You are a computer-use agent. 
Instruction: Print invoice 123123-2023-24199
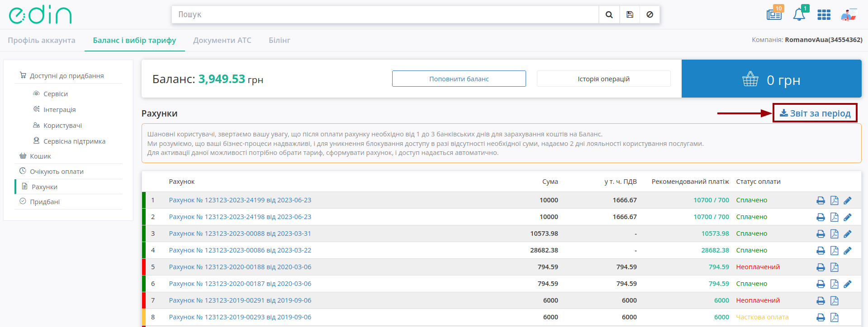(x=821, y=201)
